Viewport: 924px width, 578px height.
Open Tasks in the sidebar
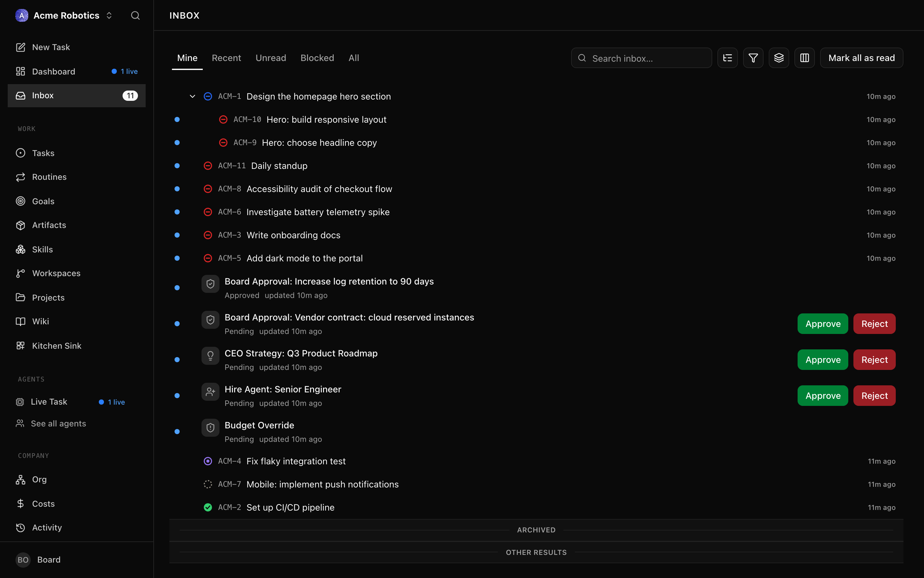[76, 153]
